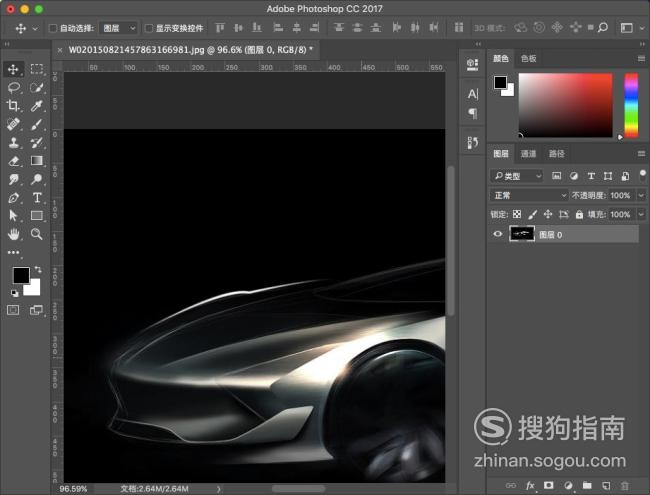Select the 颜色 panel tab

click(x=501, y=58)
